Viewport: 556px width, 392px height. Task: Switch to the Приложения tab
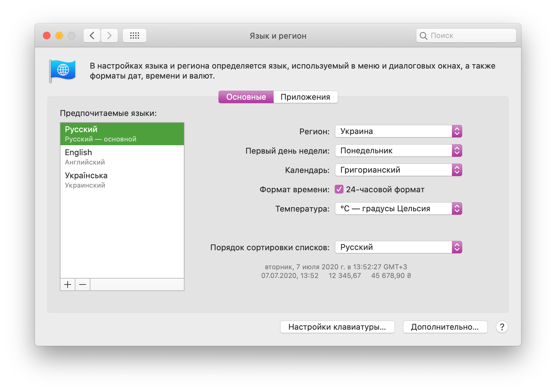click(305, 97)
